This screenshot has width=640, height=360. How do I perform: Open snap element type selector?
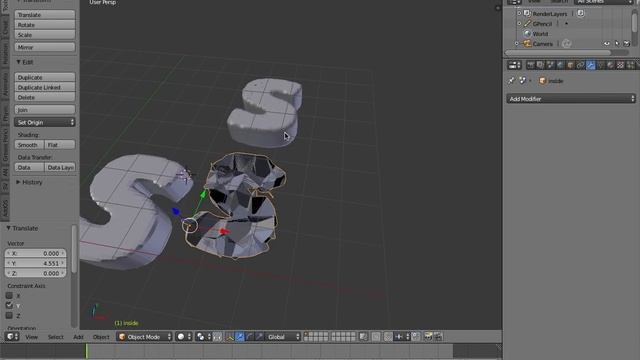(402, 336)
